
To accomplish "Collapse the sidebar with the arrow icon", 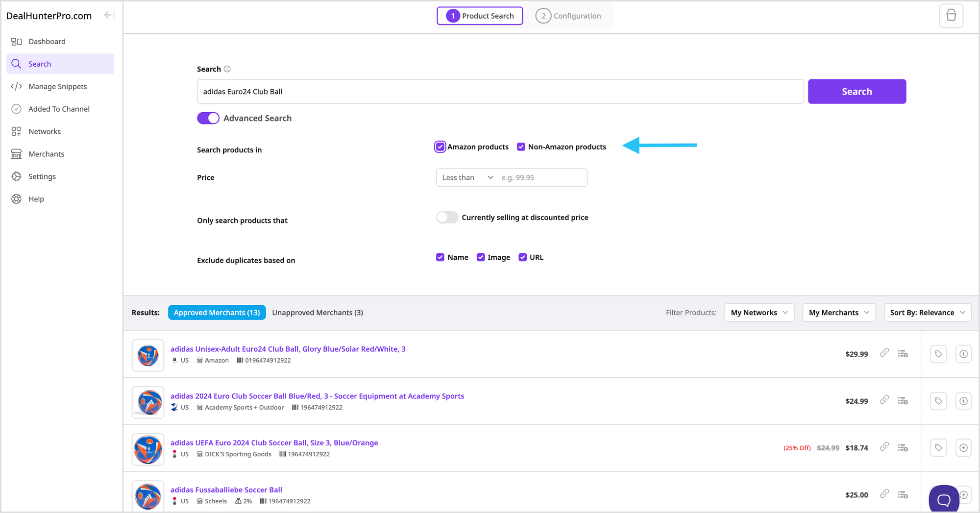I will pos(109,15).
